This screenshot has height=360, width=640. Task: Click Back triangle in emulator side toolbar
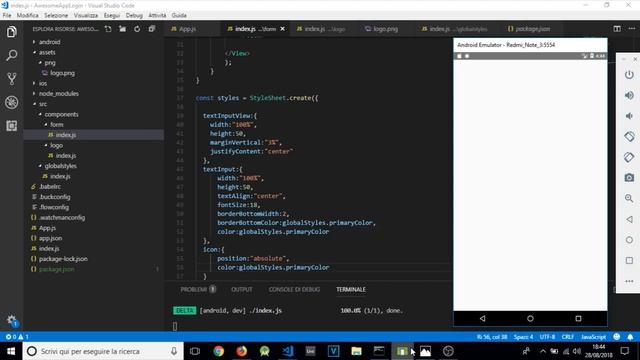point(629,219)
